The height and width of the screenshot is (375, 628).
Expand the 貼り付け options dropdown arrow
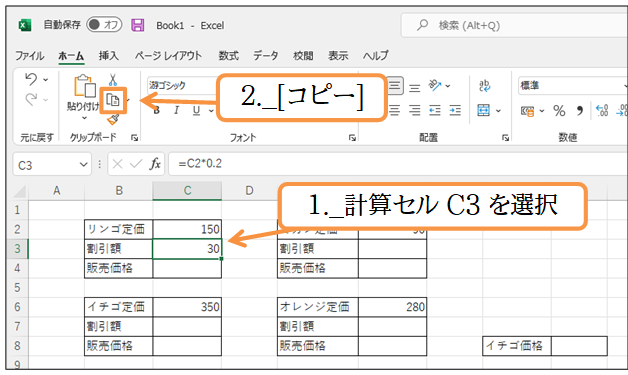pos(84,118)
